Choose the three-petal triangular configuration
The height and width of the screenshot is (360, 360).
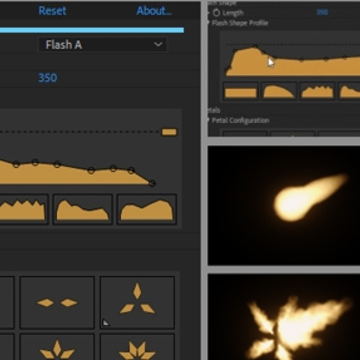click(137, 302)
